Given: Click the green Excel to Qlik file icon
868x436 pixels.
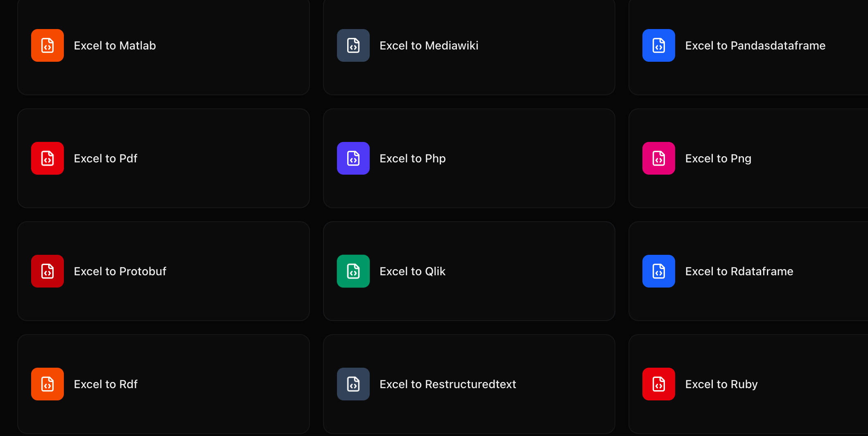Looking at the screenshot, I should (353, 271).
